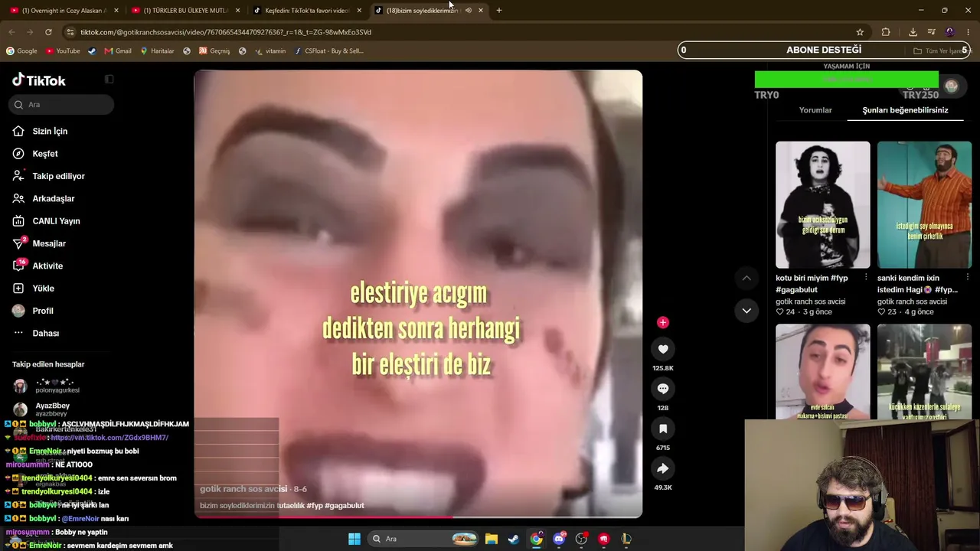980x551 pixels.
Task: Open video comments bubble icon
Action: [x=663, y=389]
